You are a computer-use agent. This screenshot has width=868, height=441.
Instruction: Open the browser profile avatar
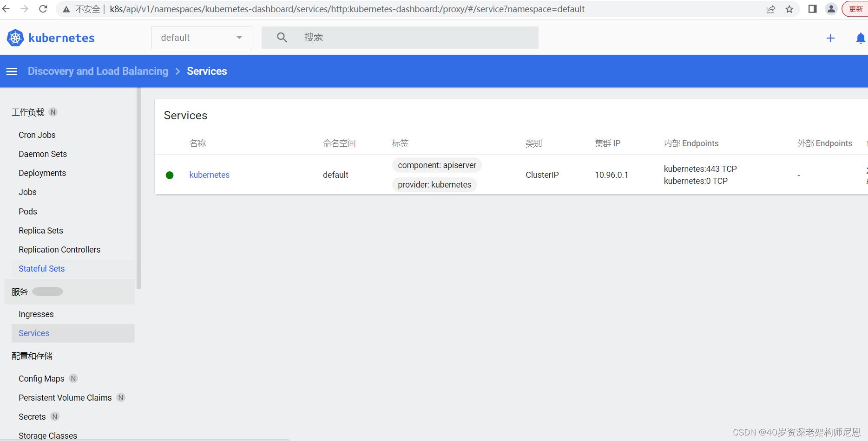pyautogui.click(x=831, y=8)
